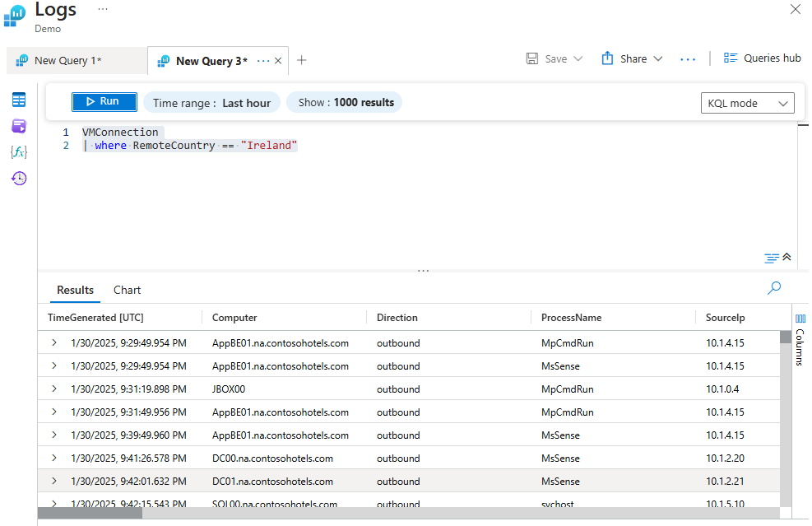The height and width of the screenshot is (526, 812).
Task: Click source IP 10.1.2.21 cell
Action: tap(725, 482)
